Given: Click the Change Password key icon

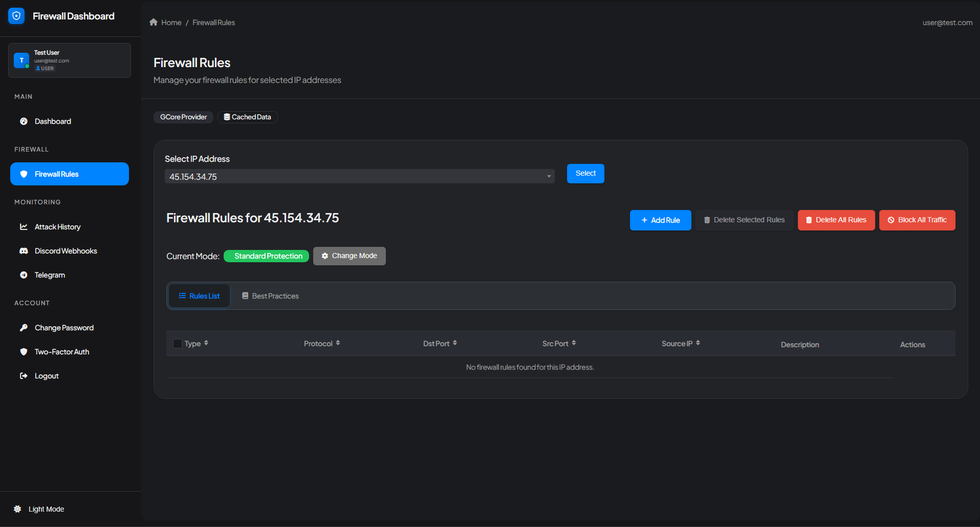Looking at the screenshot, I should [x=24, y=328].
